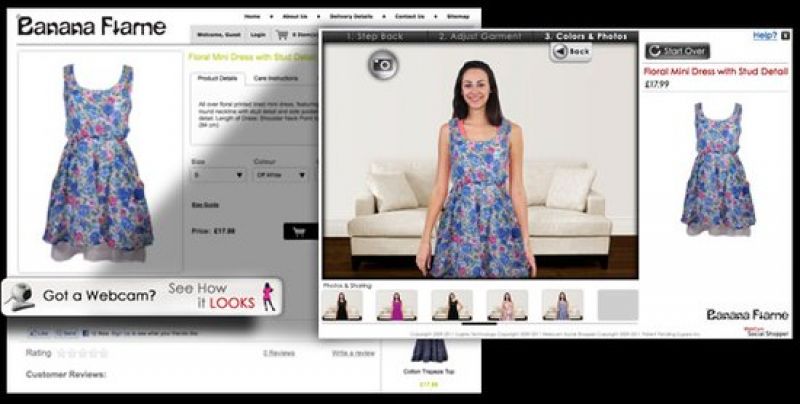This screenshot has height=404, width=800.
Task: Click the Write a review link
Action: [x=353, y=353]
